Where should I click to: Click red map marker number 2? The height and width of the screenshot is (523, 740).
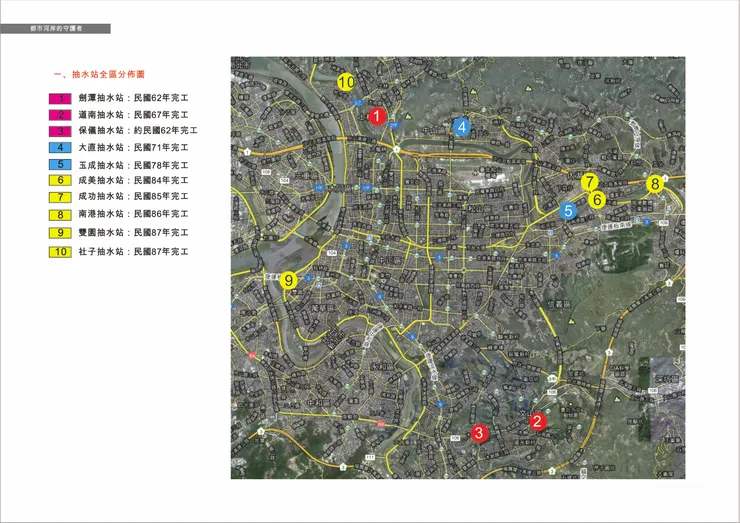pyautogui.click(x=538, y=422)
